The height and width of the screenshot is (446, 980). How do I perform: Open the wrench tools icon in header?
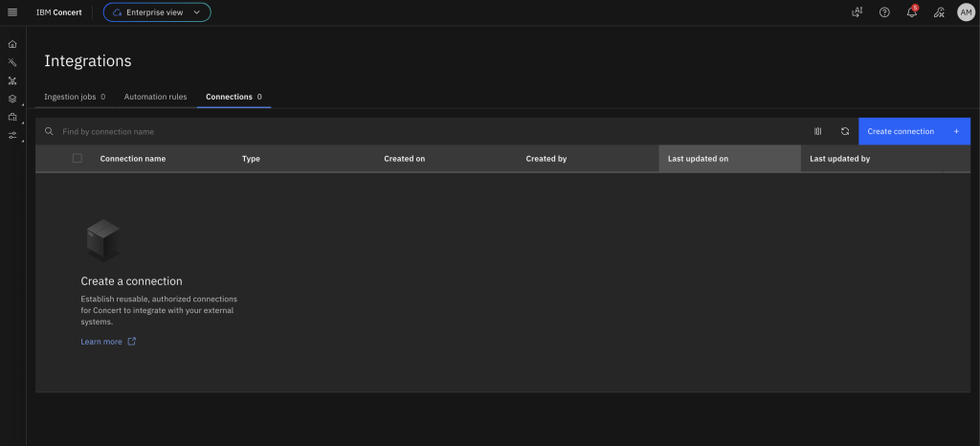point(939,12)
